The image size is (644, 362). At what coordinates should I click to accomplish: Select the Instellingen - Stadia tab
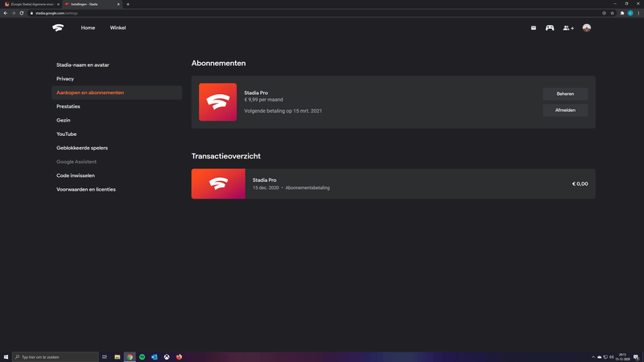pos(93,4)
